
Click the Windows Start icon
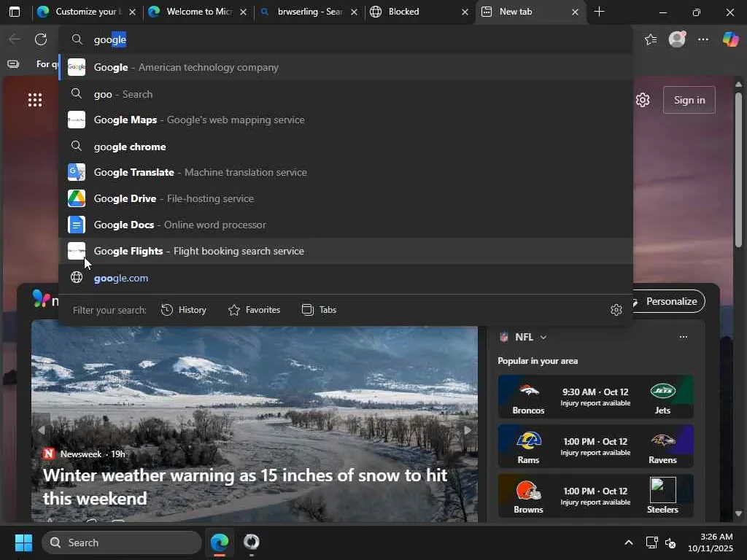23,542
